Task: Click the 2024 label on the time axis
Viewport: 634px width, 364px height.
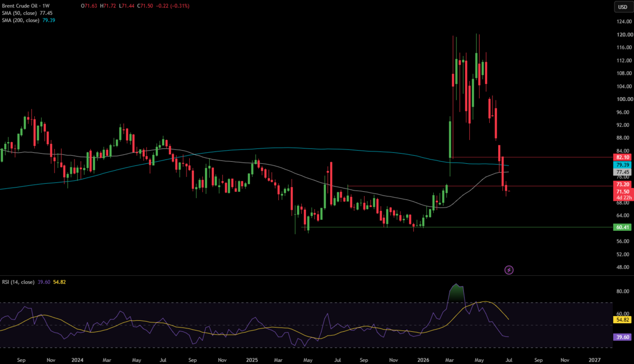Action: pyautogui.click(x=78, y=359)
